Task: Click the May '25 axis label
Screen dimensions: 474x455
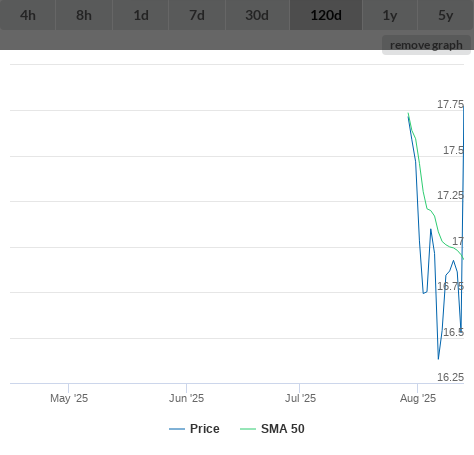Action: coord(69,398)
